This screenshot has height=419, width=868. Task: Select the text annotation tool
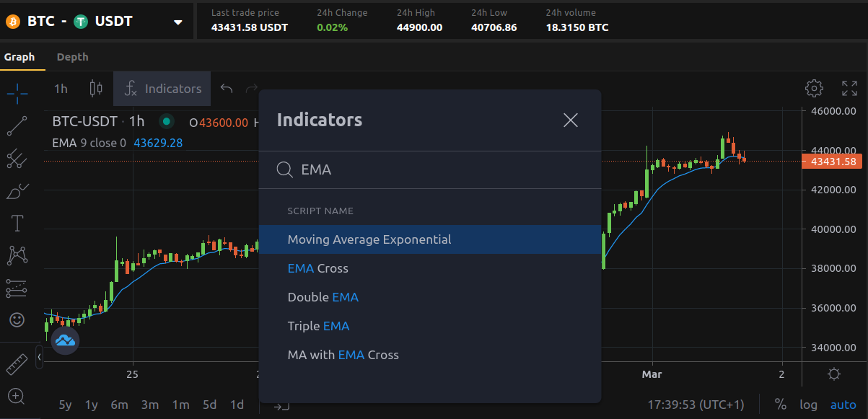[17, 223]
